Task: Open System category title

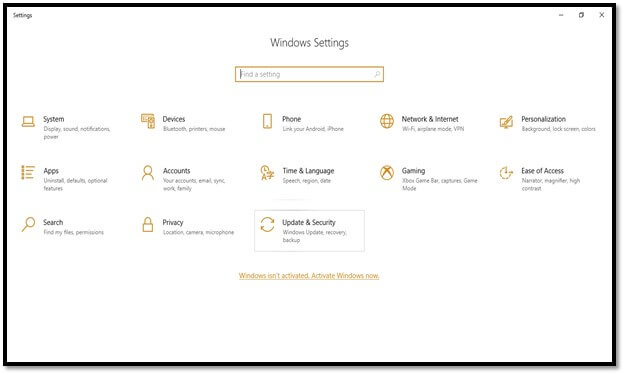Action: [x=53, y=119]
